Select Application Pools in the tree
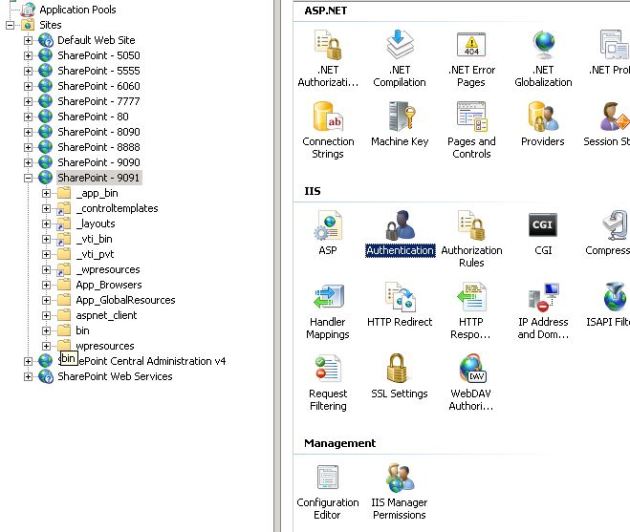 click(78, 10)
